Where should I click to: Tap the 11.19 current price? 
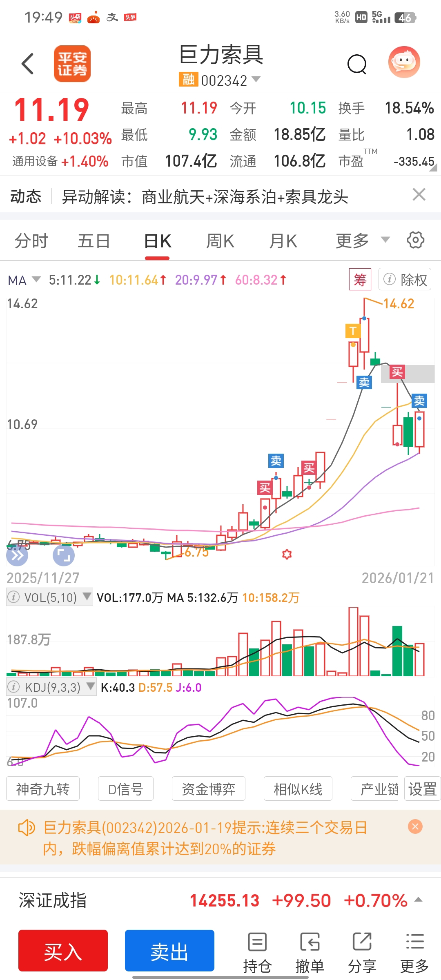[51, 110]
